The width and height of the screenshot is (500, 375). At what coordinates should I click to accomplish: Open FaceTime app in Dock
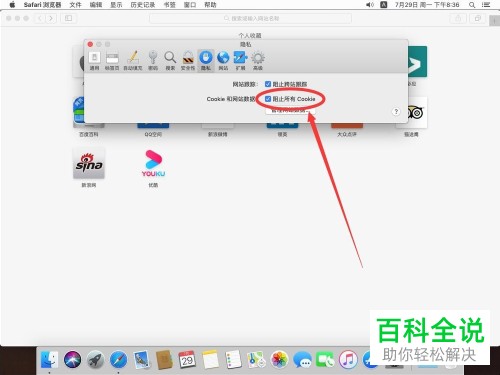point(325,360)
